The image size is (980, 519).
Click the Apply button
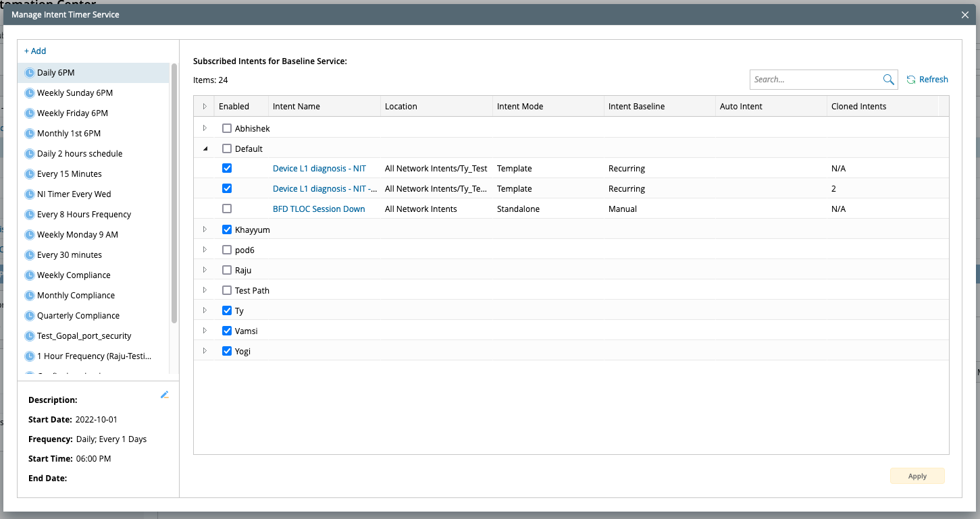click(917, 476)
